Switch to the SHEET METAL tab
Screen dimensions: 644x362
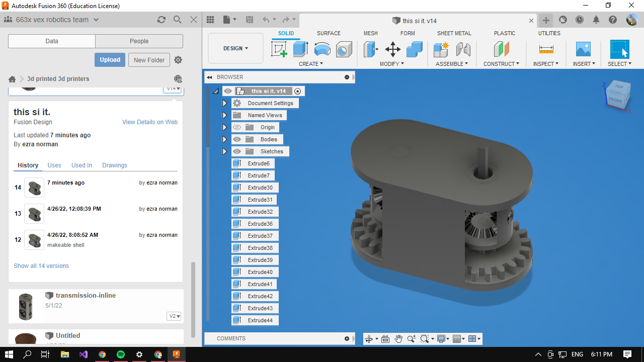click(x=454, y=33)
